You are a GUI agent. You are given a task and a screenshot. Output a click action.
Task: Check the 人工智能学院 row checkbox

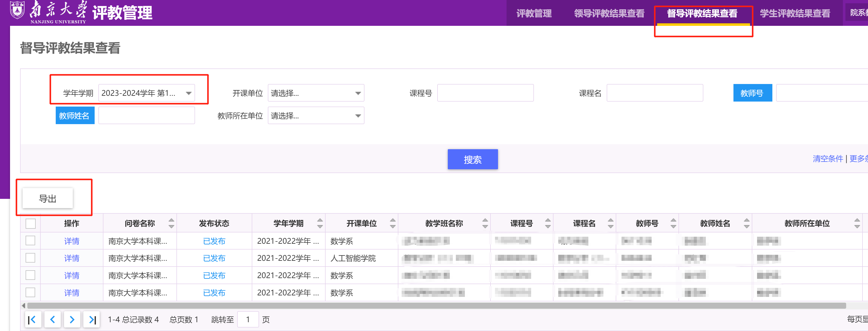[x=31, y=258]
